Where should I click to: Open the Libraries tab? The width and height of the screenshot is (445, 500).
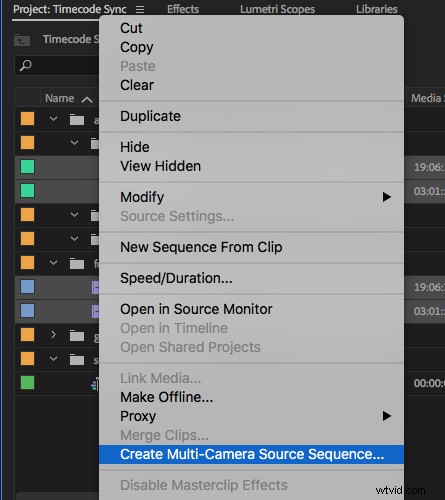point(377,9)
